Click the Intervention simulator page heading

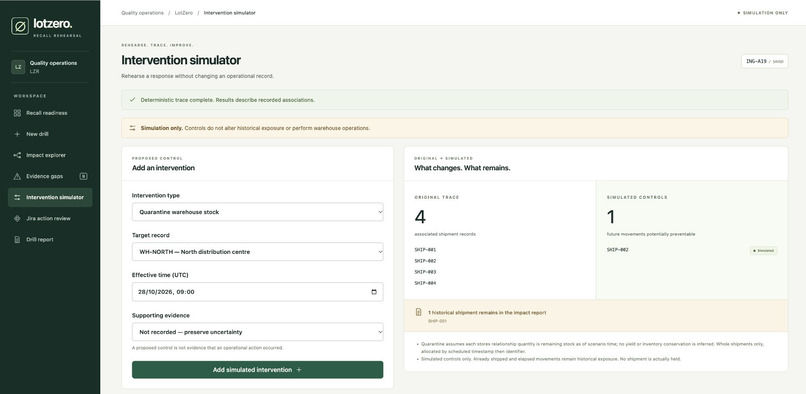181,60
